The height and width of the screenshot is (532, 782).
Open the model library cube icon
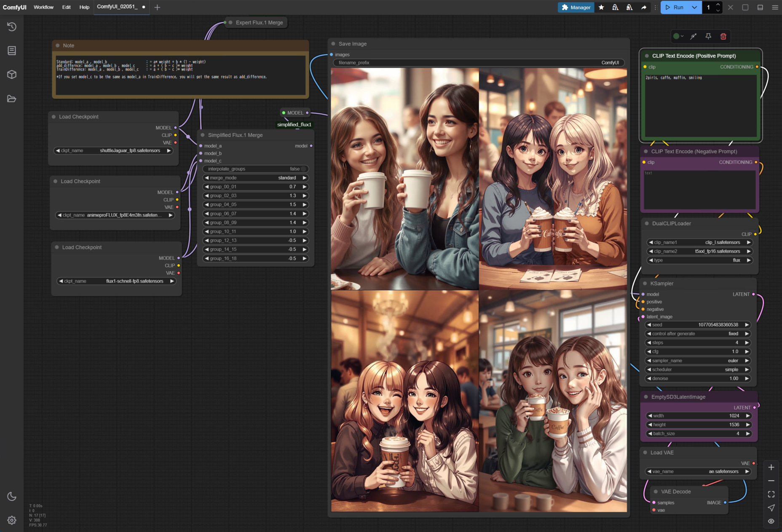(x=12, y=75)
